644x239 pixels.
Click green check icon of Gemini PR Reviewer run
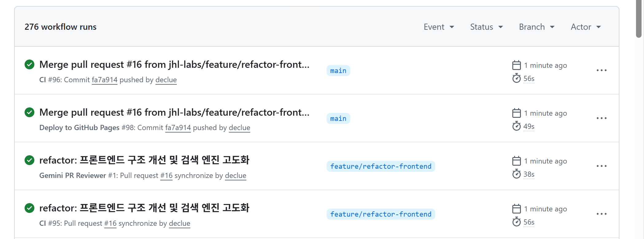(x=29, y=160)
